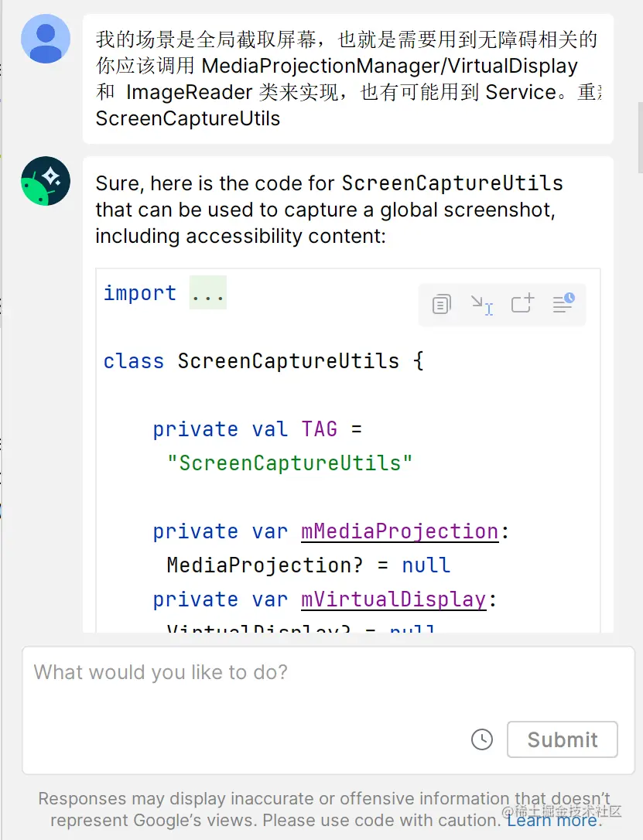Click the class ScreenCaptureUtils declaration line

(x=264, y=361)
